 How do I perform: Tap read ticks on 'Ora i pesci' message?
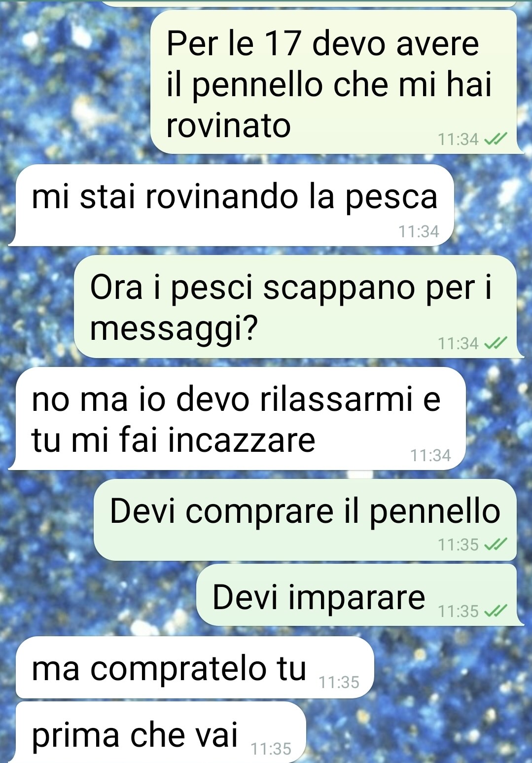click(x=496, y=343)
